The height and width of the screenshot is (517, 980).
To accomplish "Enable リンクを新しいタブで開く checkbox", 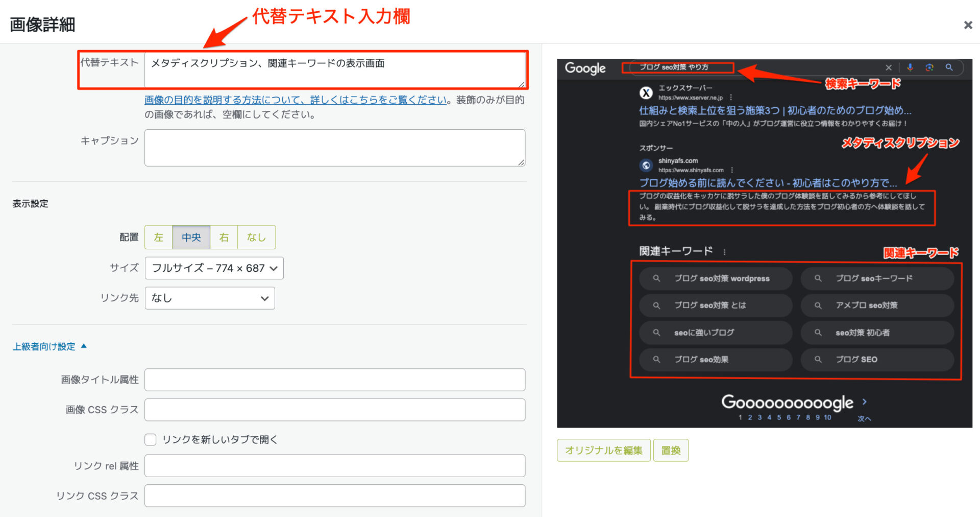I will (151, 439).
